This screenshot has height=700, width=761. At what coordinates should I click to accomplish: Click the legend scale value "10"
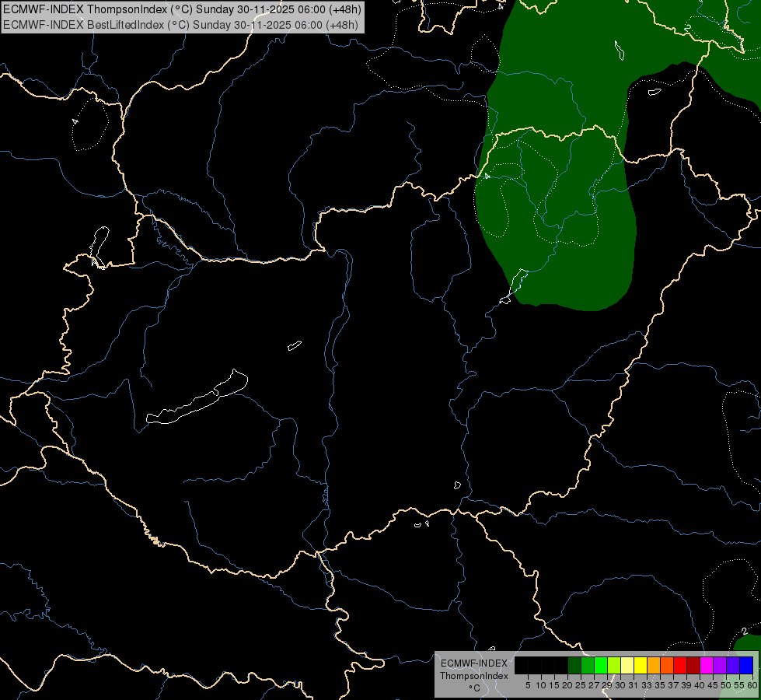point(541,685)
